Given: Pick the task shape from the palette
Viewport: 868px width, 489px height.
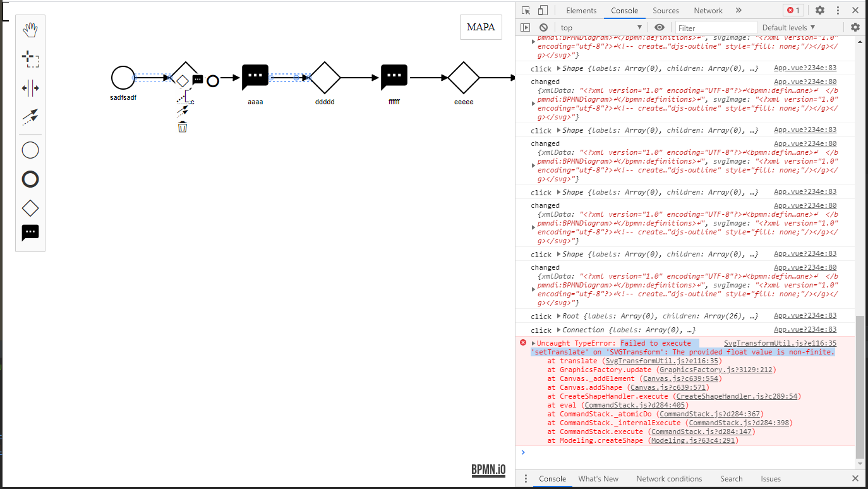Looking at the screenshot, I should point(30,232).
